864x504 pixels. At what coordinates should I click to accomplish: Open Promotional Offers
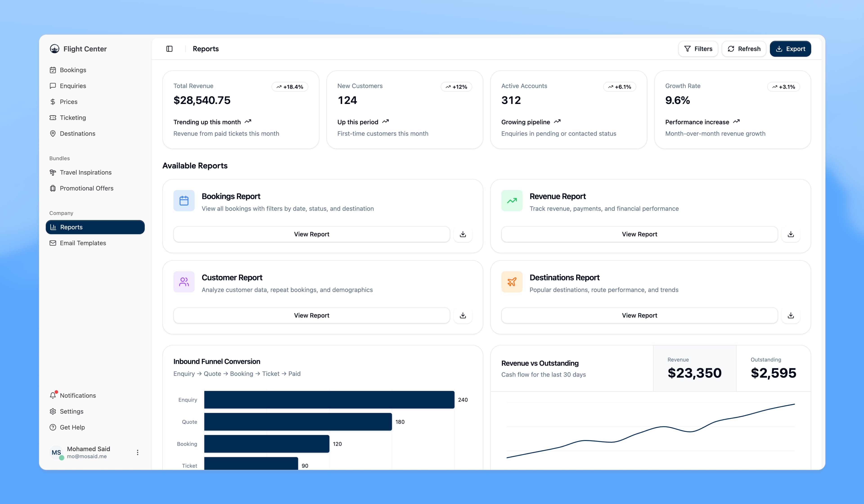click(x=86, y=188)
